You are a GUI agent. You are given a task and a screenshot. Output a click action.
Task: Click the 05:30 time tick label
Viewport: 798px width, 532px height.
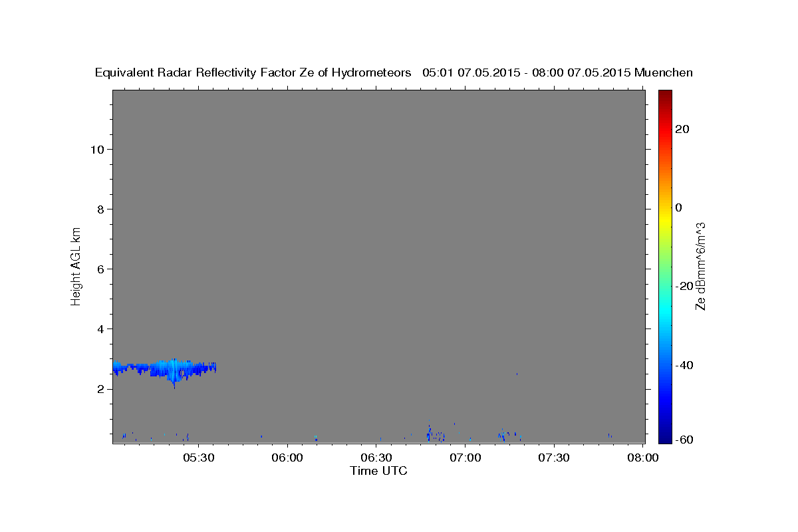click(199, 458)
